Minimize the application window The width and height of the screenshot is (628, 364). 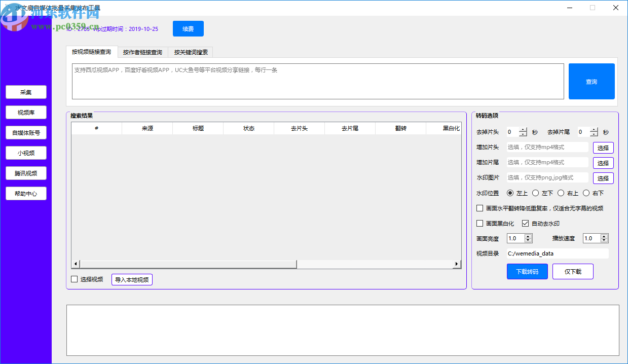(x=570, y=8)
